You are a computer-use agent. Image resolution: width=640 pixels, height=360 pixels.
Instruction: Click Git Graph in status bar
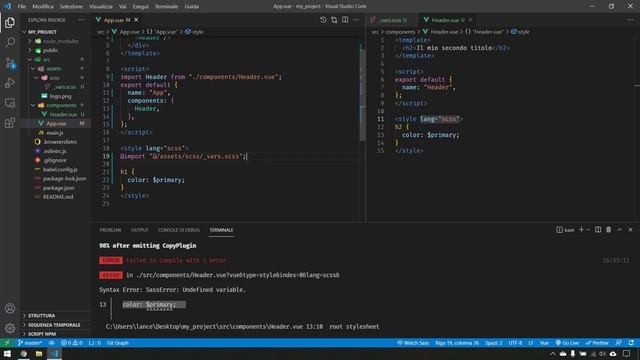[x=118, y=343]
